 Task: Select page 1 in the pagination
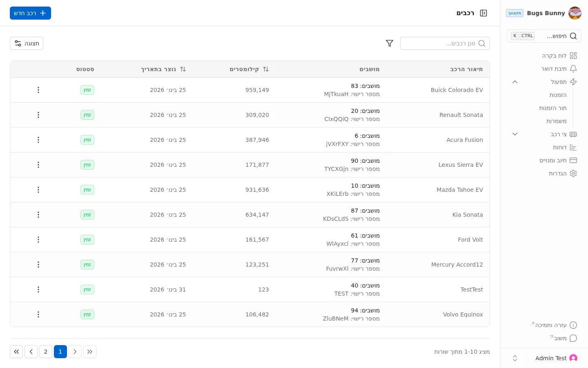pos(60,352)
